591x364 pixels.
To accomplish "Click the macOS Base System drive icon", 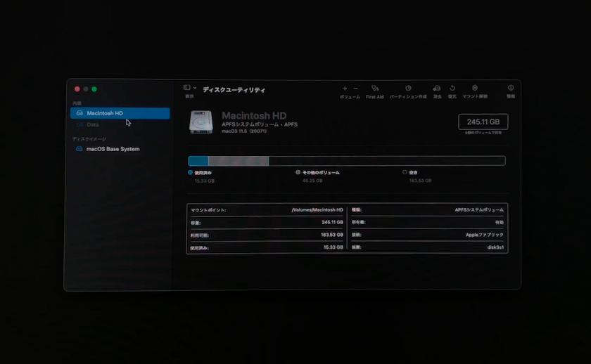I will pos(79,149).
